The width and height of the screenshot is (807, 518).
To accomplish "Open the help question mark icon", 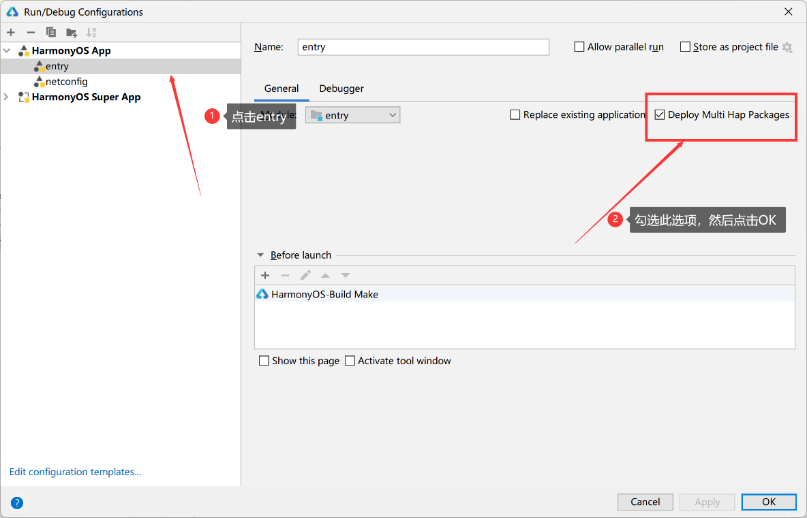I will click(x=17, y=503).
